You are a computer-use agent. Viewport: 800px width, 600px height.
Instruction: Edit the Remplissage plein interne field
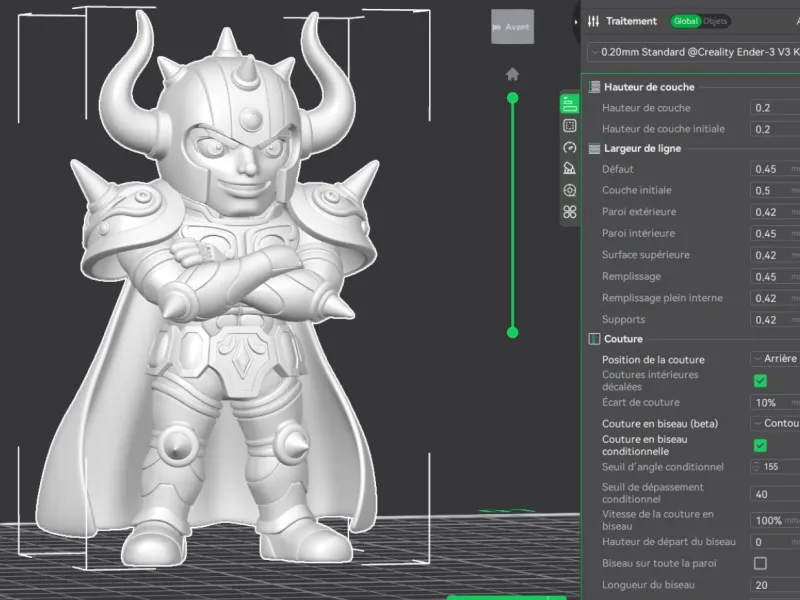coord(775,298)
